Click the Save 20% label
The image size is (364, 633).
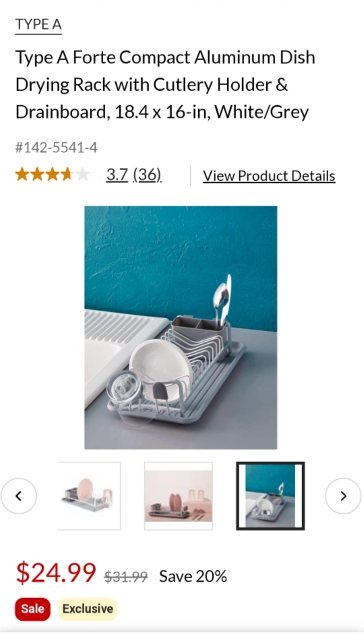pos(193,576)
